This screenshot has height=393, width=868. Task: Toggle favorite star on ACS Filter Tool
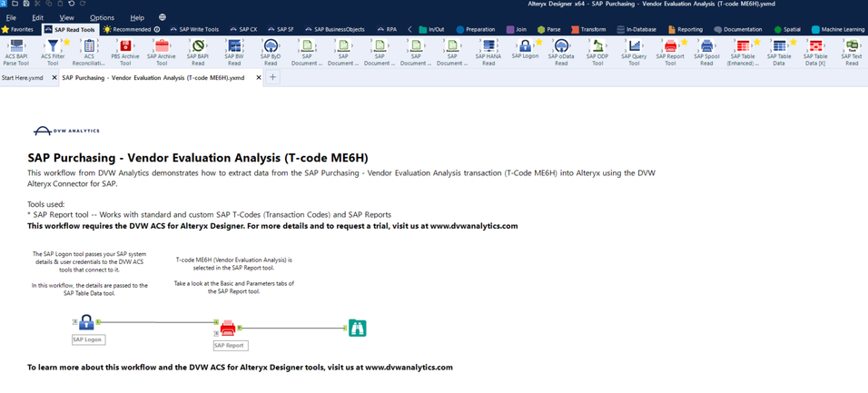(66, 42)
